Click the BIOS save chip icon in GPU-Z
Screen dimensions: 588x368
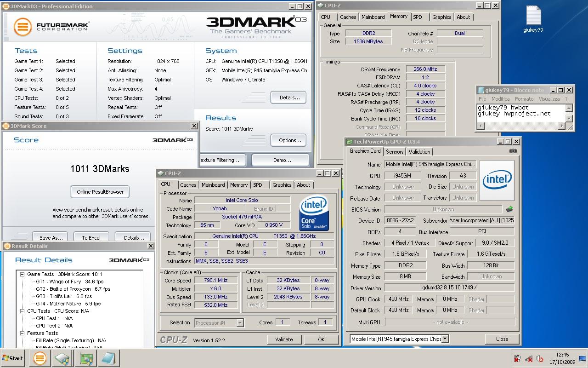coord(509,209)
